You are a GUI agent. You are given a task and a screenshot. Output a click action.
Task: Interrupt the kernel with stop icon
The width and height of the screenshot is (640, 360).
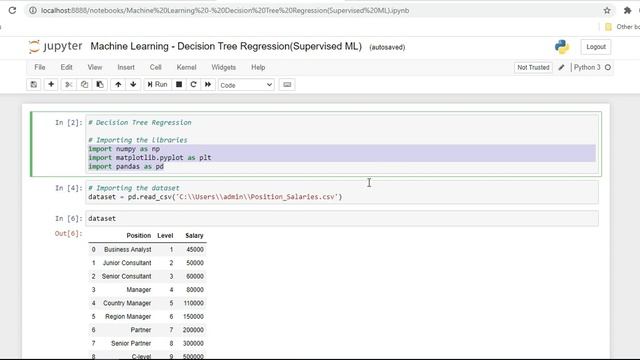(x=179, y=84)
